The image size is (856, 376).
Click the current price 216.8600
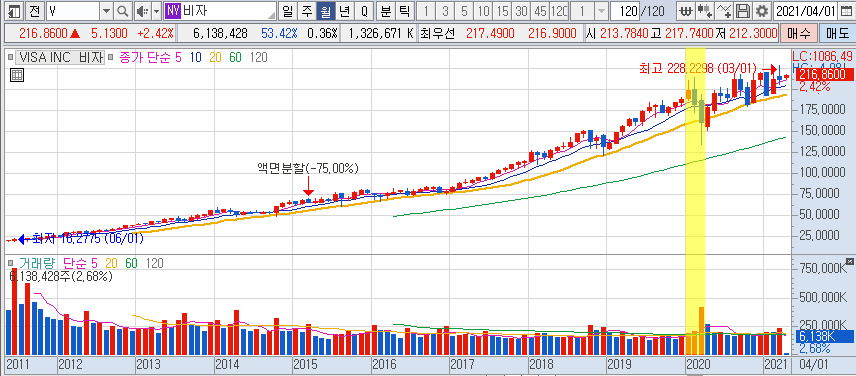click(44, 33)
